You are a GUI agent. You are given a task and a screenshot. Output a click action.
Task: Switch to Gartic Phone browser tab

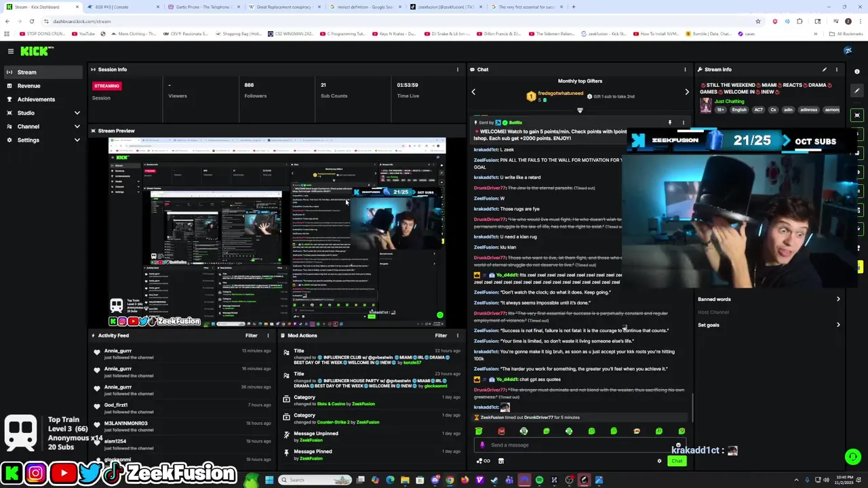click(203, 7)
